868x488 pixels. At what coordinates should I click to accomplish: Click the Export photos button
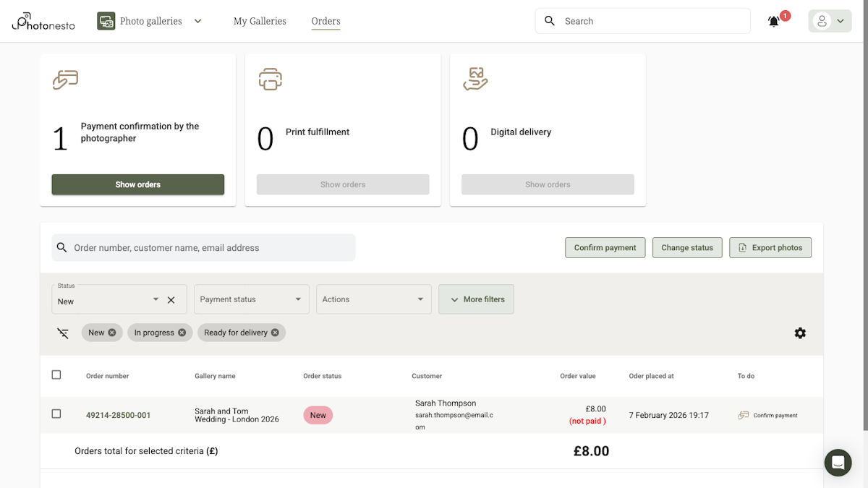pos(770,248)
